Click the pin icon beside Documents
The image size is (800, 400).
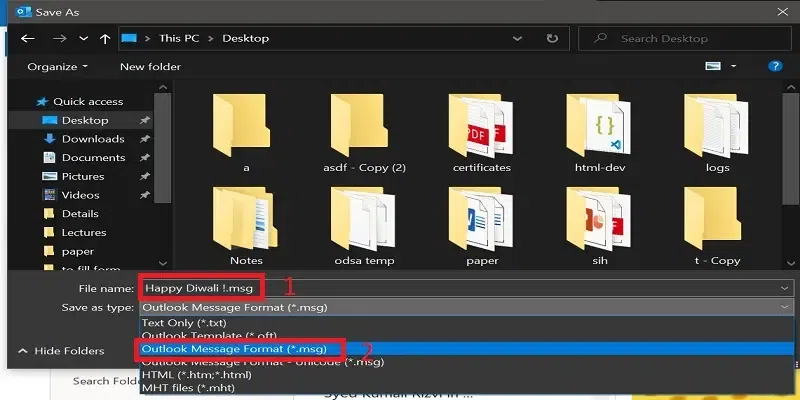click(x=145, y=158)
